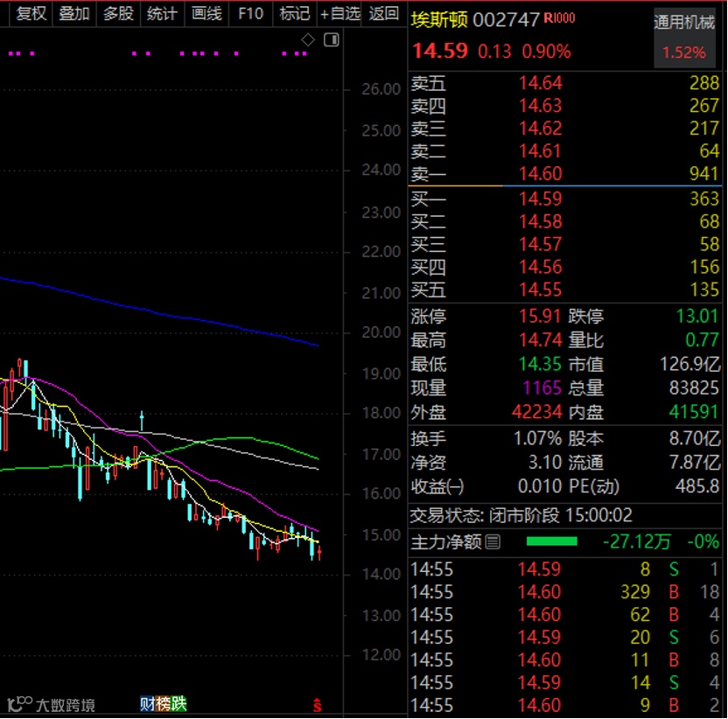Select 买四 price 14.56

(x=541, y=268)
